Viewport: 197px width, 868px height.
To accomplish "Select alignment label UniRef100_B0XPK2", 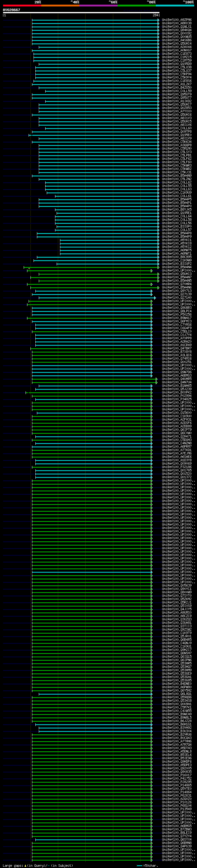I will click(x=177, y=393).
